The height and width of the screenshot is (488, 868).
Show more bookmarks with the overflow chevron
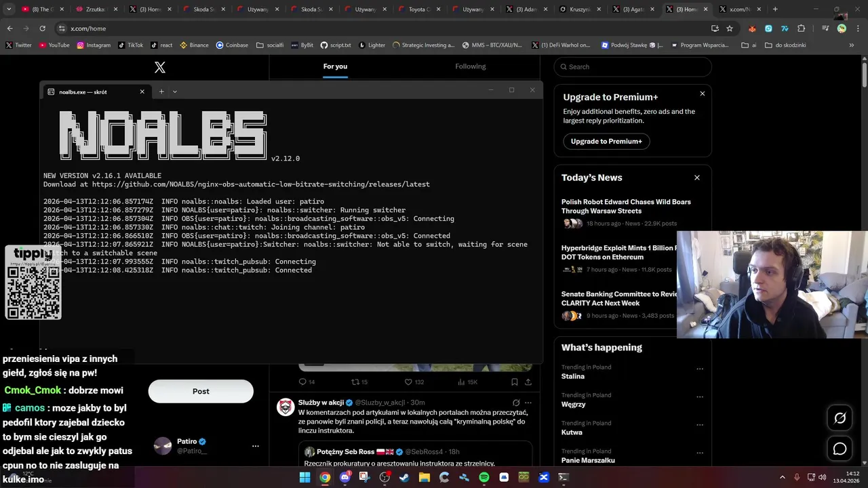pos(852,45)
